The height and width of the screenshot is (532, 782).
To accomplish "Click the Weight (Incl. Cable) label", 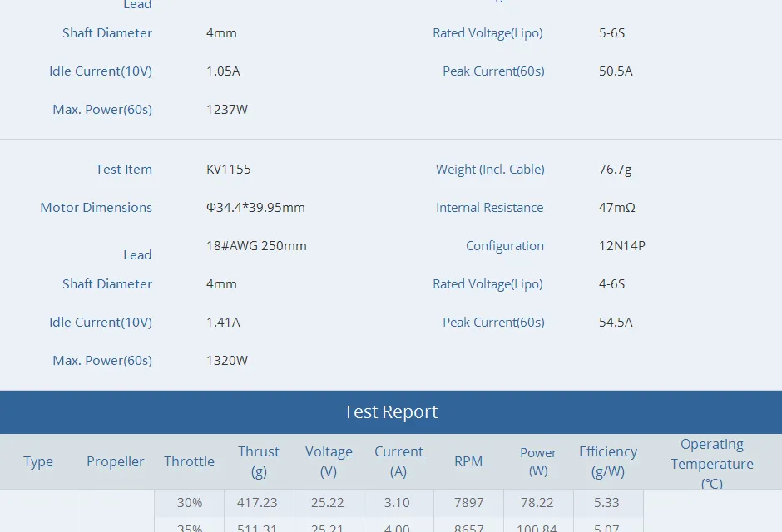I will (x=490, y=169).
